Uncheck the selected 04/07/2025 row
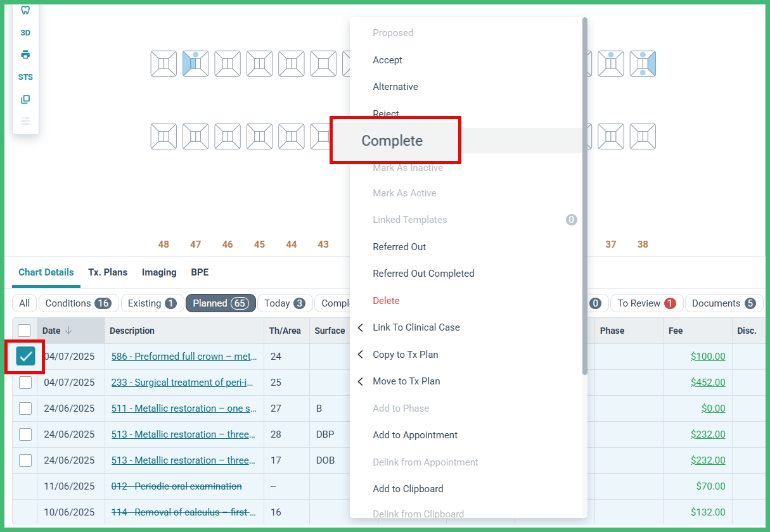 pos(25,356)
